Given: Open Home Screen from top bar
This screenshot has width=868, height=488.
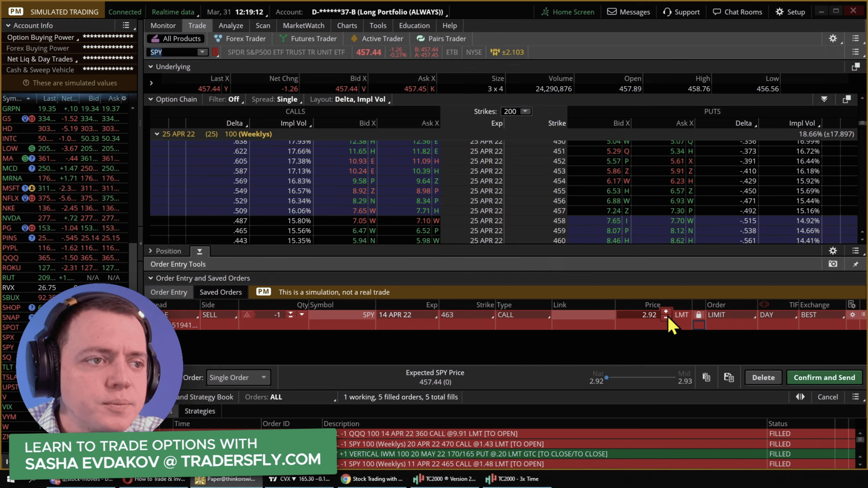Looking at the screenshot, I should [x=568, y=12].
